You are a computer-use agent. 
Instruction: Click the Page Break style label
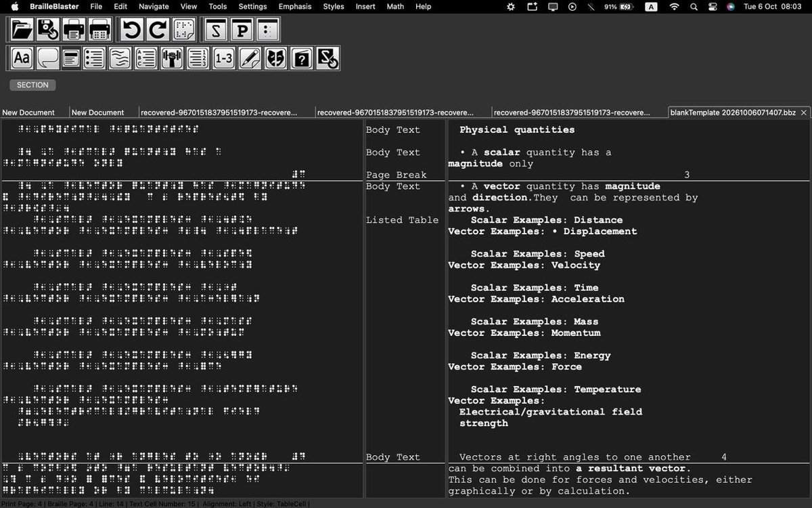pos(397,175)
